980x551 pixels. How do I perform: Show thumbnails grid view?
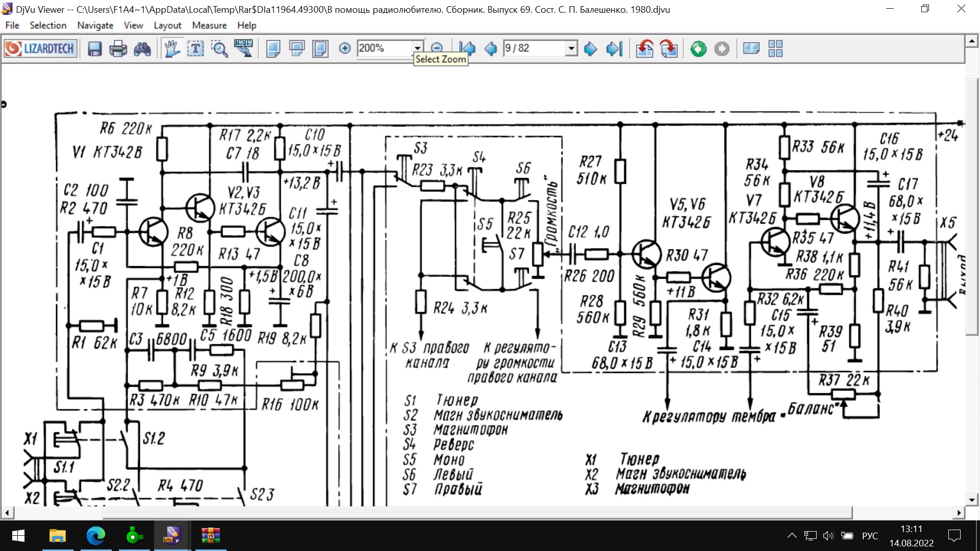pyautogui.click(x=775, y=49)
